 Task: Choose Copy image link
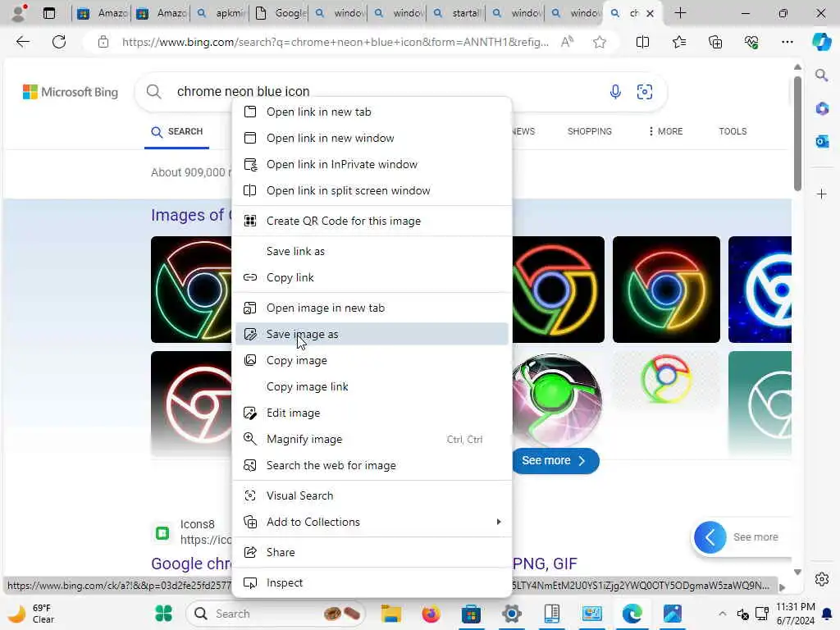point(372,387)
